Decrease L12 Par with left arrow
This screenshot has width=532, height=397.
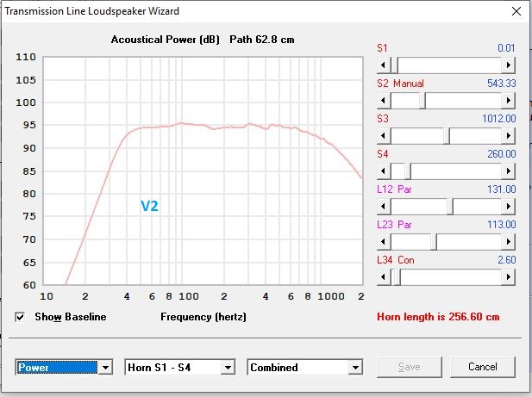point(384,207)
